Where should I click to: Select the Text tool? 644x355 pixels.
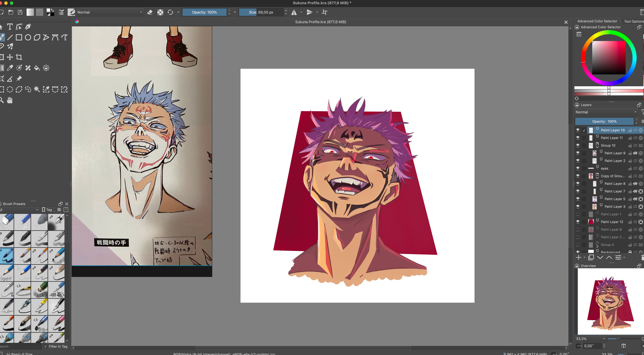tap(10, 26)
